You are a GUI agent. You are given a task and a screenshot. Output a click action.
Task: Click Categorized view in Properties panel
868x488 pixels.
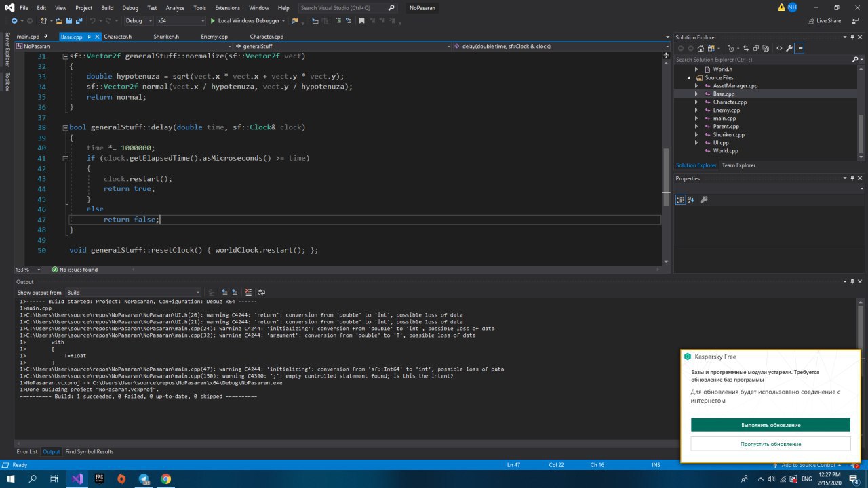pos(681,200)
